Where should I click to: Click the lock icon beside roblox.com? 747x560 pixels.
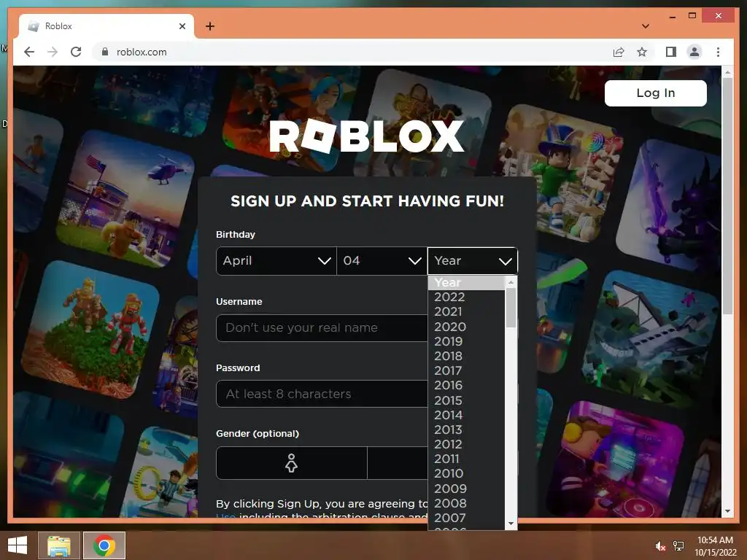[105, 52]
